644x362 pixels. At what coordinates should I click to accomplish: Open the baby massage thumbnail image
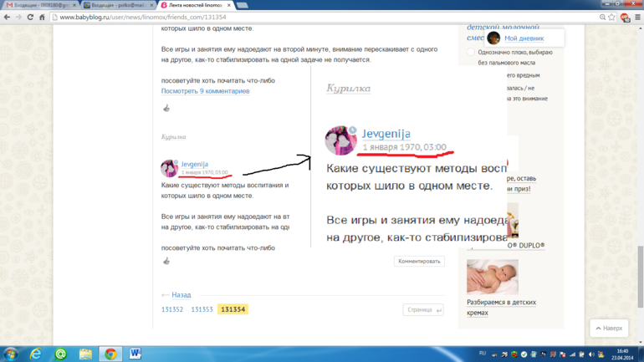click(492, 277)
